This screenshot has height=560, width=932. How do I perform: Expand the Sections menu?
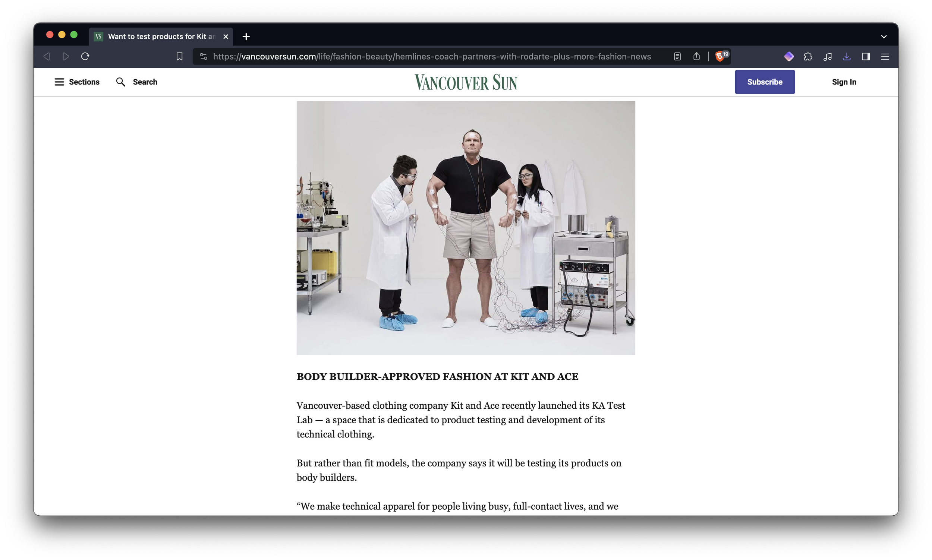[x=77, y=82]
